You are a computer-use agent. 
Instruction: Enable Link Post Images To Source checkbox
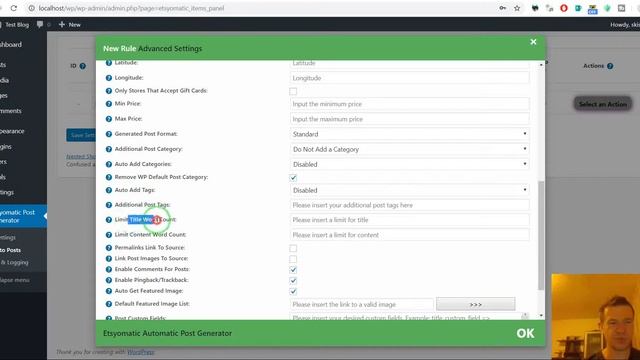[293, 259]
